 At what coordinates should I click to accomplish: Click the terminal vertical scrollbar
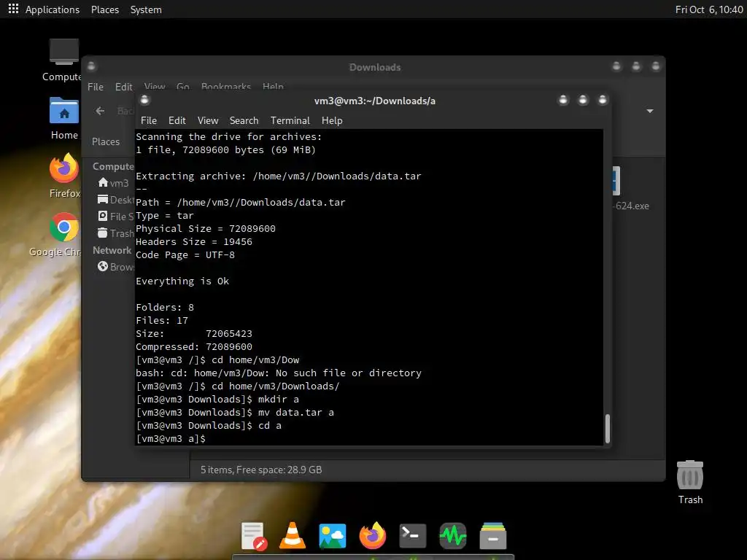[x=607, y=429]
